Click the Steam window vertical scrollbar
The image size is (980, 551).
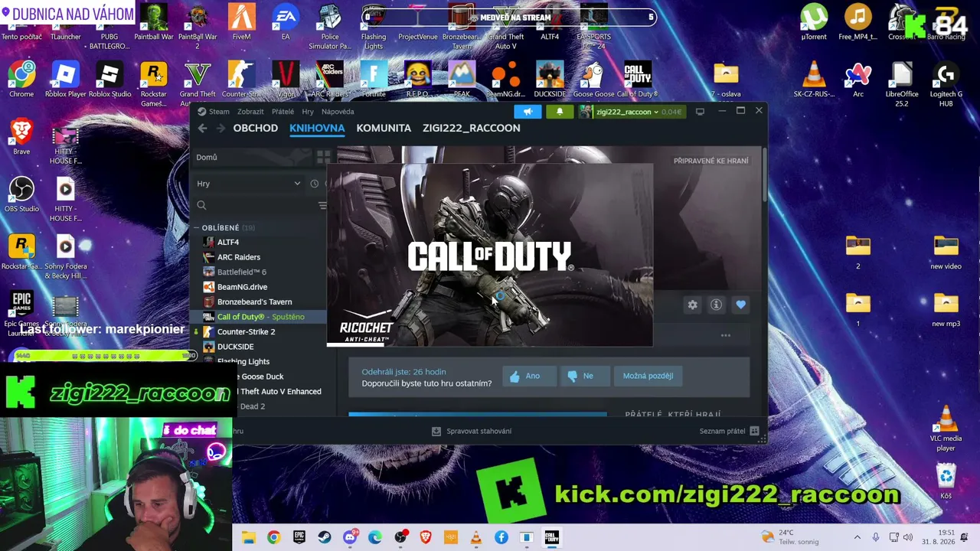(x=764, y=174)
